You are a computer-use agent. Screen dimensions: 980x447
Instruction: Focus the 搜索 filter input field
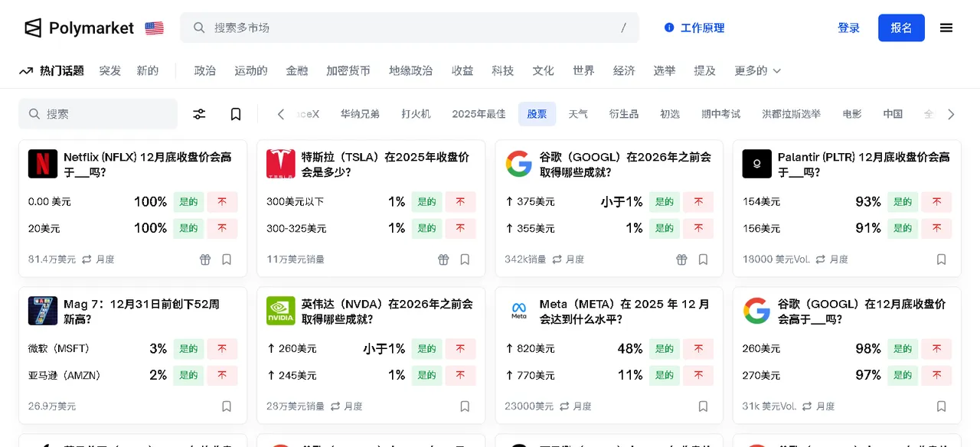coord(98,114)
